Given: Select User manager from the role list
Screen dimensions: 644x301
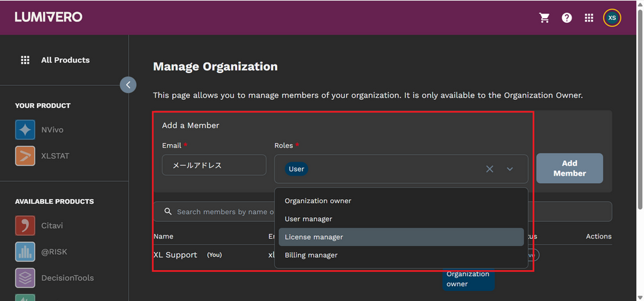Looking at the screenshot, I should [x=309, y=219].
